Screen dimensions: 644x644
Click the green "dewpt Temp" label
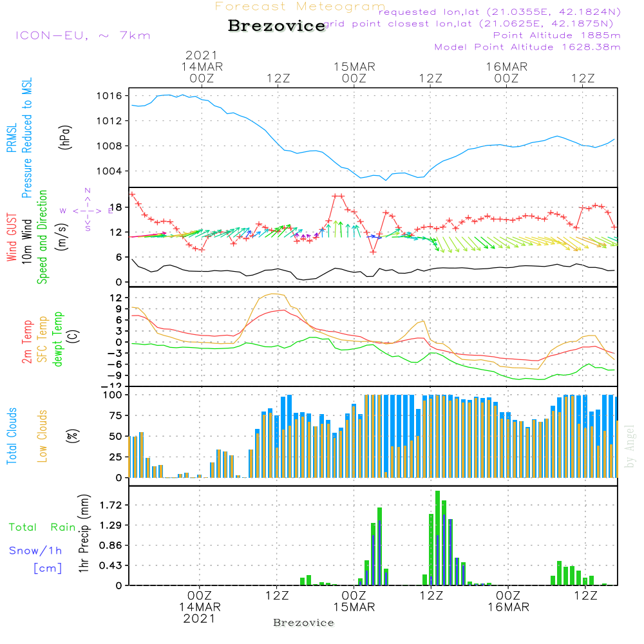tap(57, 339)
